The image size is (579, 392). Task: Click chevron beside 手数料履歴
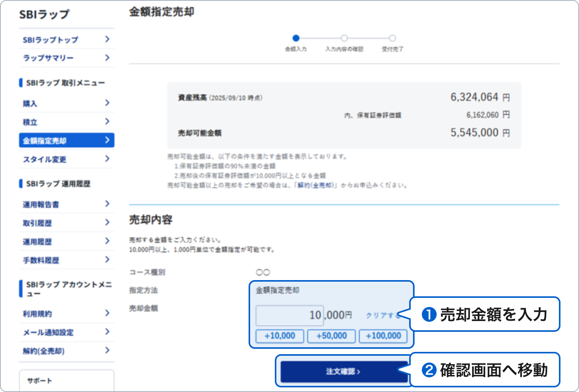tap(107, 260)
